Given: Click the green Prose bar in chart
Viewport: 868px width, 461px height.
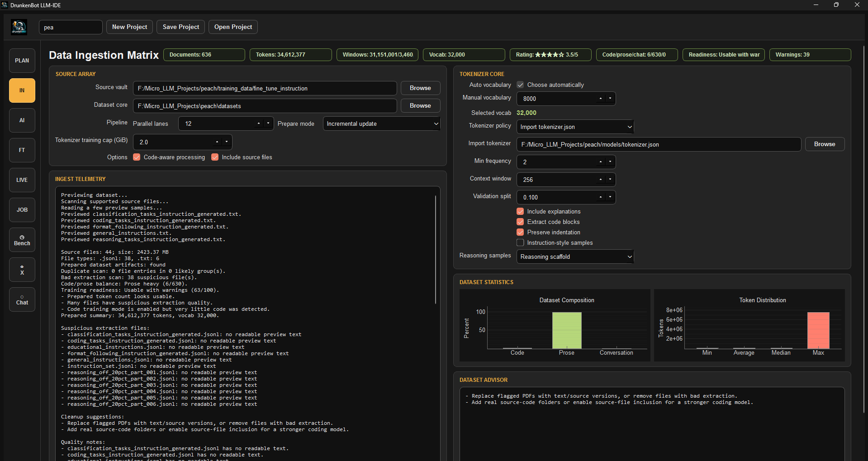Looking at the screenshot, I should click(567, 330).
